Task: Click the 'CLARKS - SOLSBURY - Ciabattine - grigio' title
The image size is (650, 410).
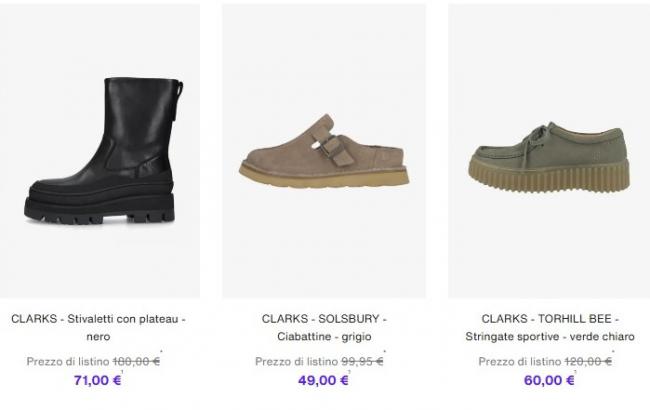Action: point(323,327)
